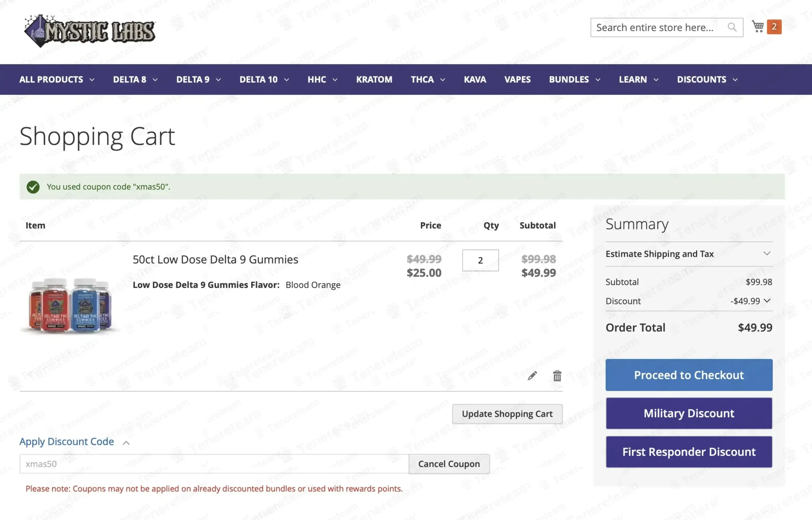Image resolution: width=812 pixels, height=520 pixels.
Task: Open the Delta 8 menu
Action: click(135, 79)
